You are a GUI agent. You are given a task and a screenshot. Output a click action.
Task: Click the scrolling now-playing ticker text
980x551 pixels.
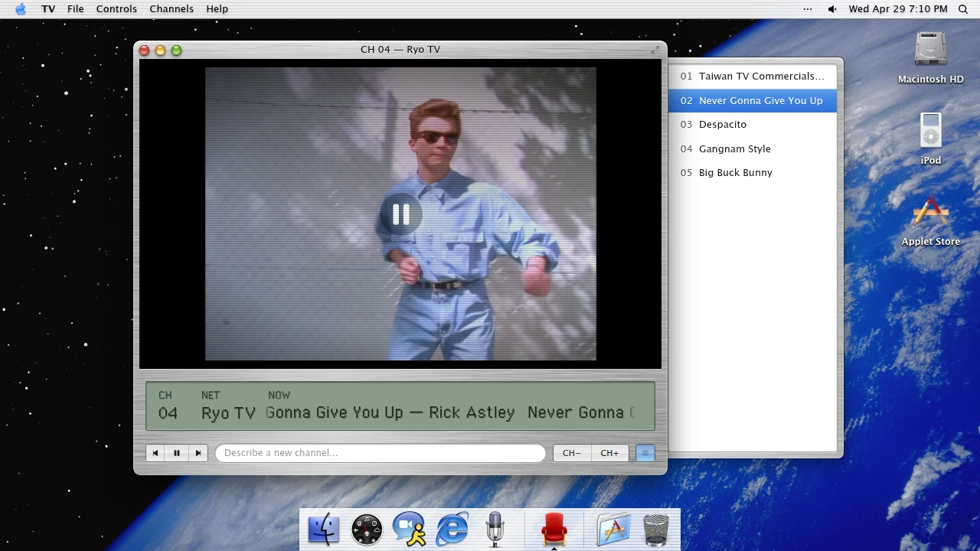450,412
